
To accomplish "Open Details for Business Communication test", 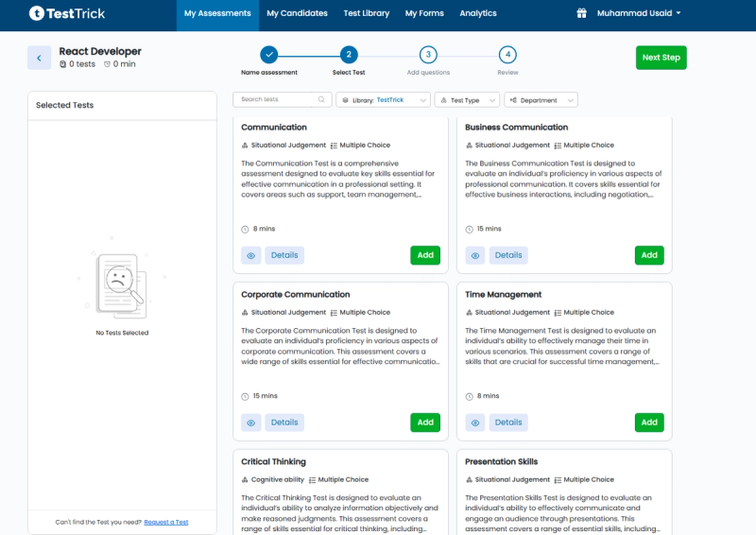I will pos(508,255).
